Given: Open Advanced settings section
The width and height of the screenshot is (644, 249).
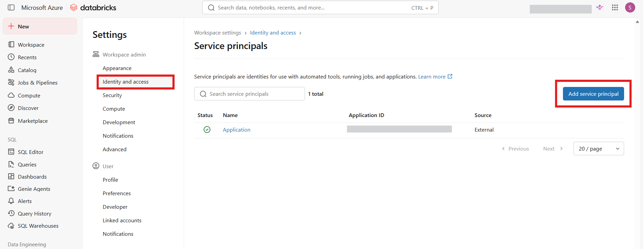Looking at the screenshot, I should 114,149.
